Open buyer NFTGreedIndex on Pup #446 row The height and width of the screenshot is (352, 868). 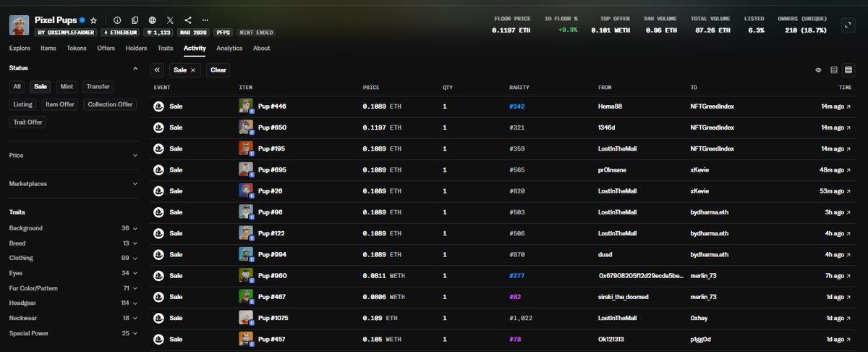(712, 106)
